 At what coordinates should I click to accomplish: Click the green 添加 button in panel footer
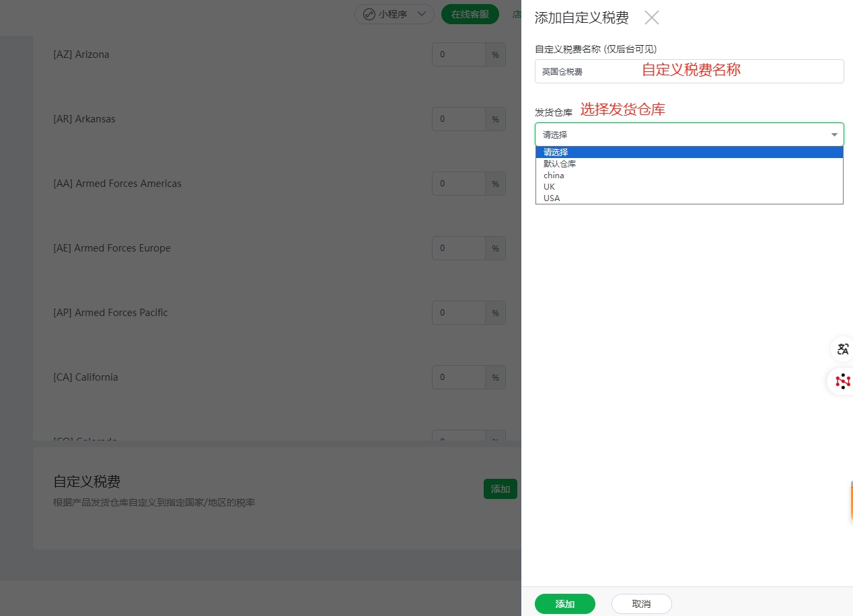[564, 604]
